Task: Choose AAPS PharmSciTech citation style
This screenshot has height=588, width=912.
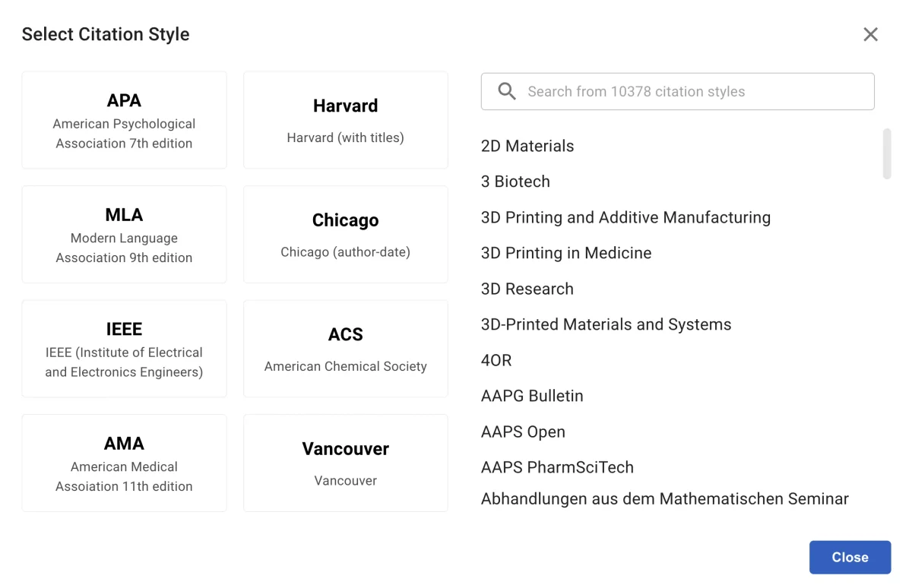Action: pyautogui.click(x=557, y=467)
